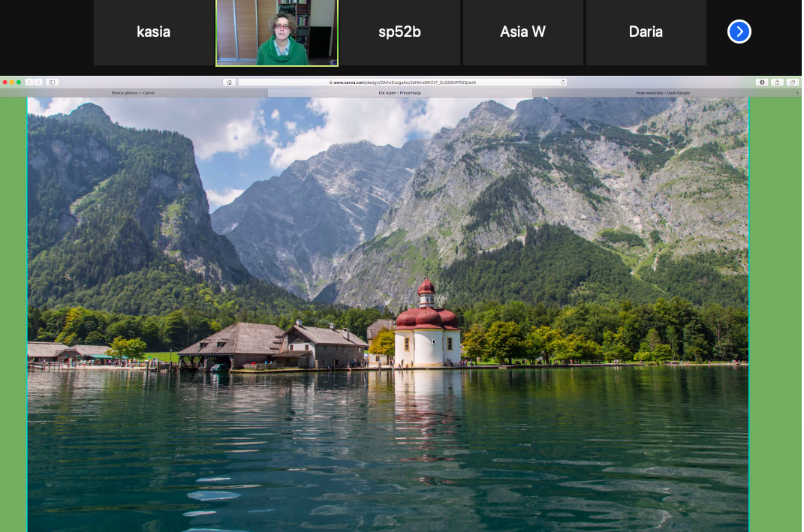Screen dimensions: 804x532
Task: Select Asia W's participant tile
Action: pos(522,32)
